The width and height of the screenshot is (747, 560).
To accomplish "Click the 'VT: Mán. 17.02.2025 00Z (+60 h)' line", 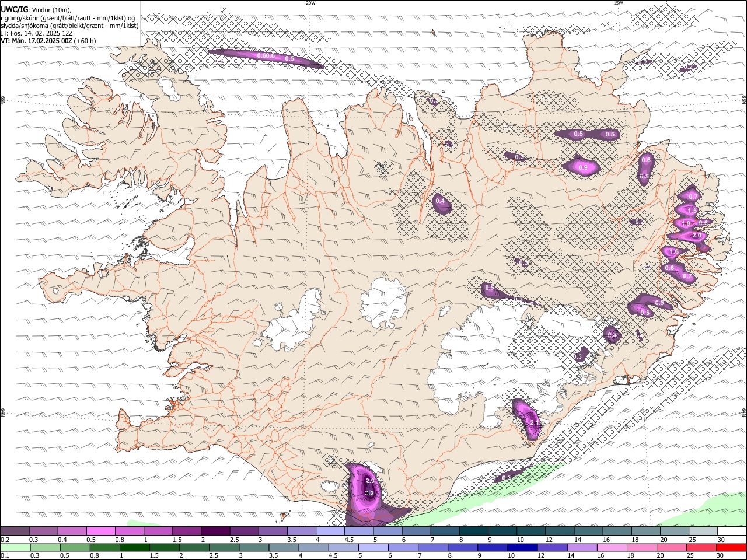I will tap(48, 41).
